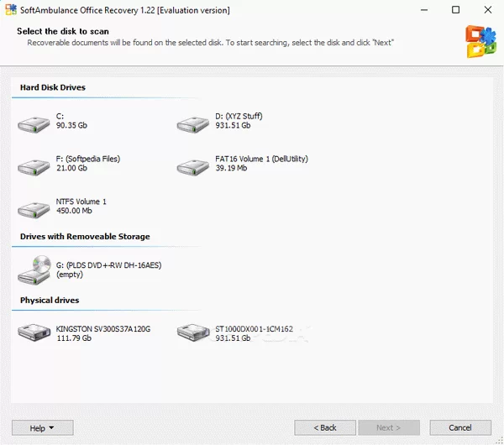Viewport: 504px width, 445px height.
Task: Click the 'NTFS Volume 1' label
Action: pos(81,202)
